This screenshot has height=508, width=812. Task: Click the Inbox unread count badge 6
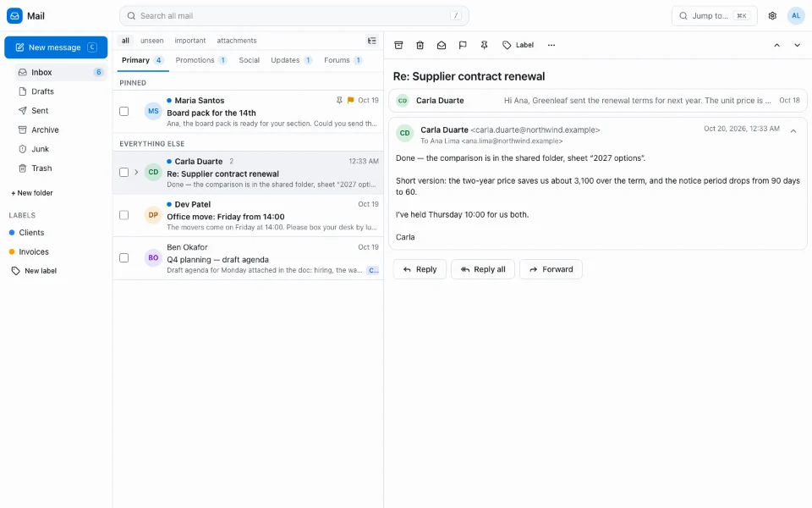pyautogui.click(x=98, y=72)
